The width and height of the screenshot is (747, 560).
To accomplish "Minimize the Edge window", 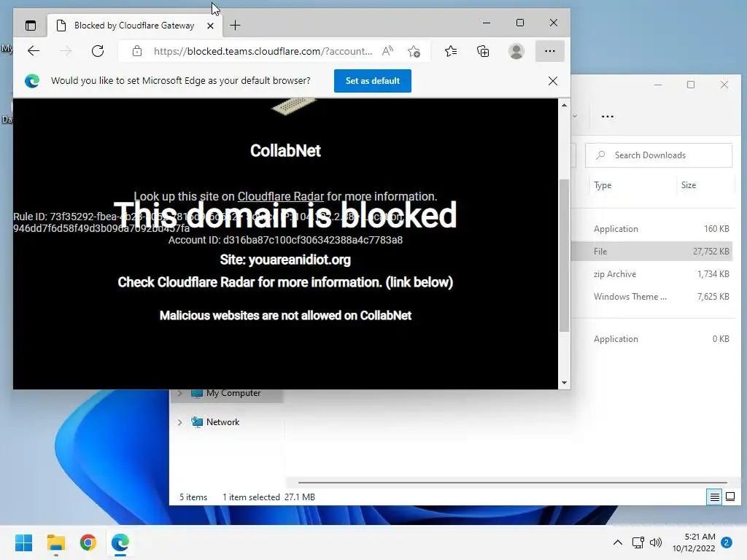I will (x=487, y=23).
